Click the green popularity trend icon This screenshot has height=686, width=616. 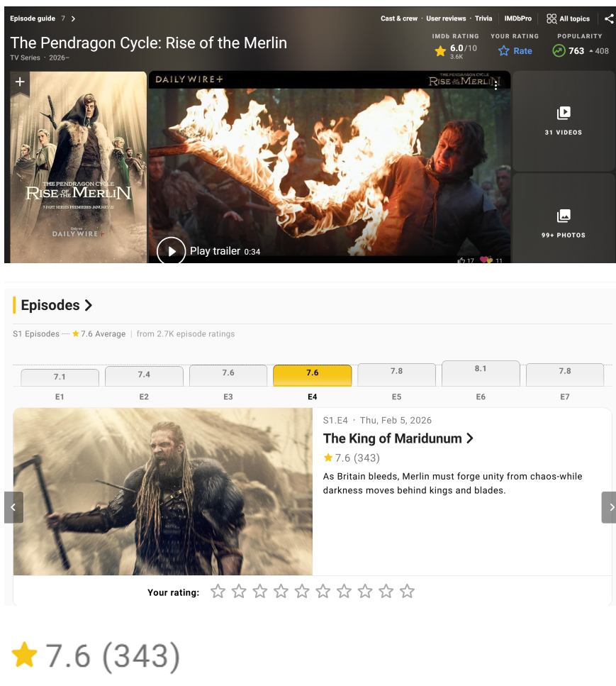pos(559,51)
